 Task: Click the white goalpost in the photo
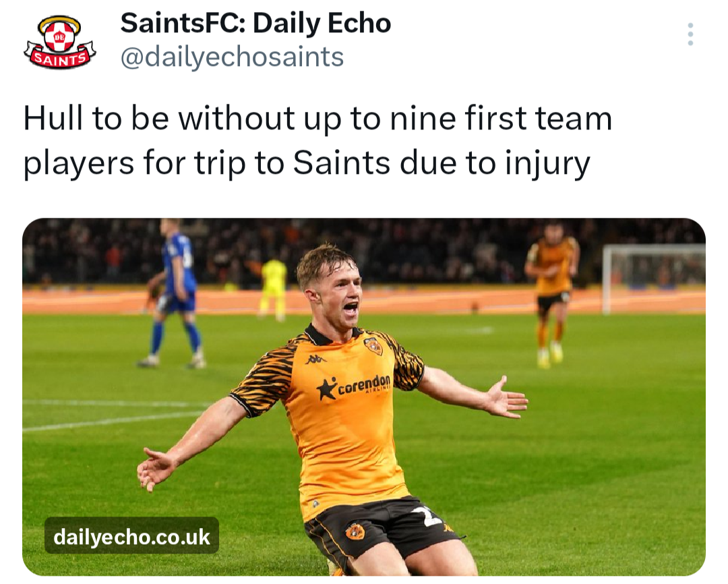(654, 279)
